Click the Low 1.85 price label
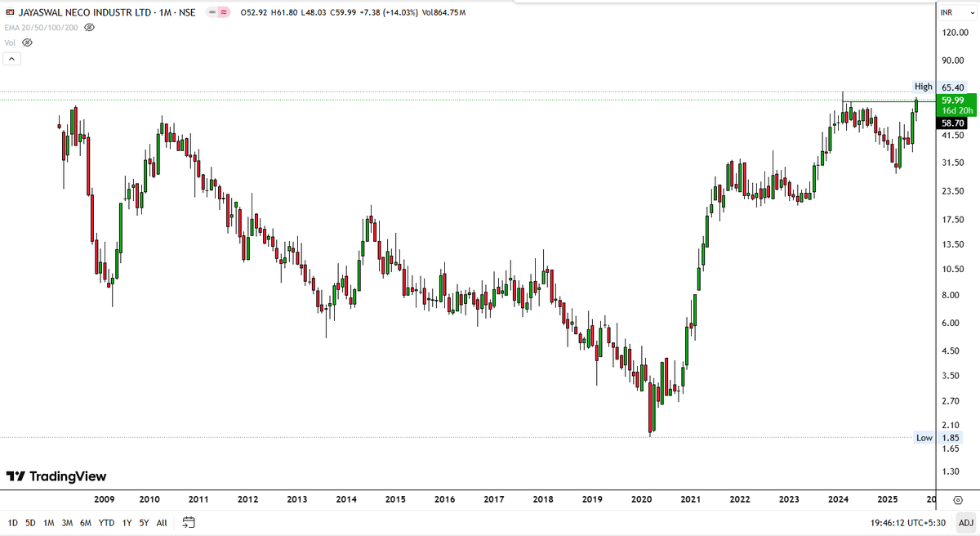Screen dimensions: 980x536 pos(940,438)
